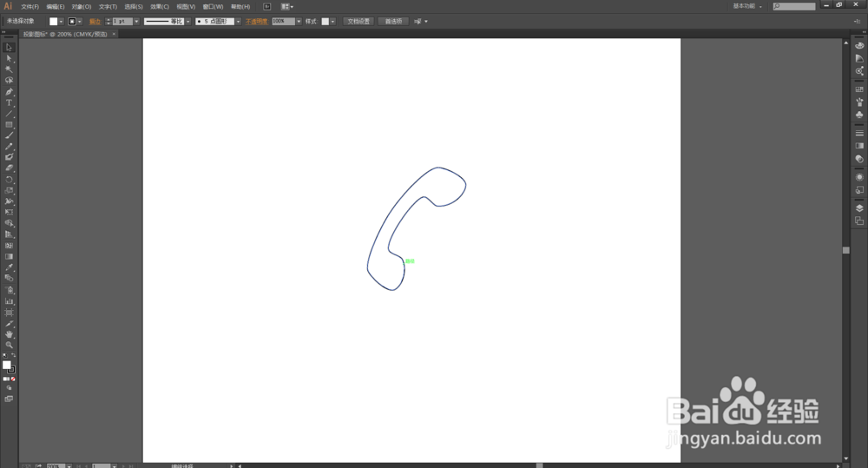This screenshot has width=868, height=468.
Task: Select the Type tool
Action: [x=9, y=103]
